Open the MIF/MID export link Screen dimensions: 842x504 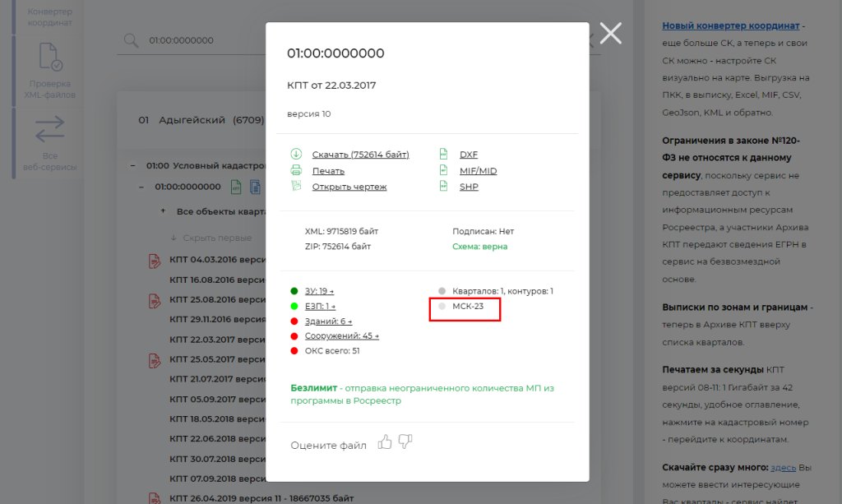click(478, 171)
